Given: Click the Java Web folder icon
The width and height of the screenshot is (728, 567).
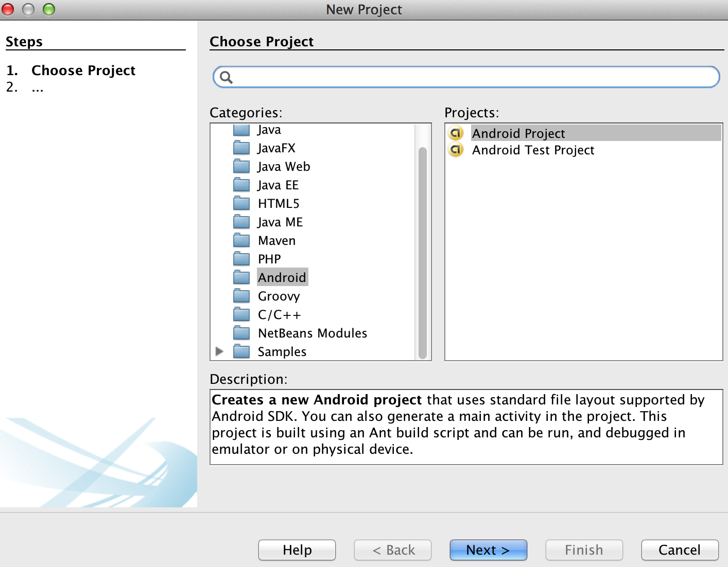Looking at the screenshot, I should (241, 167).
